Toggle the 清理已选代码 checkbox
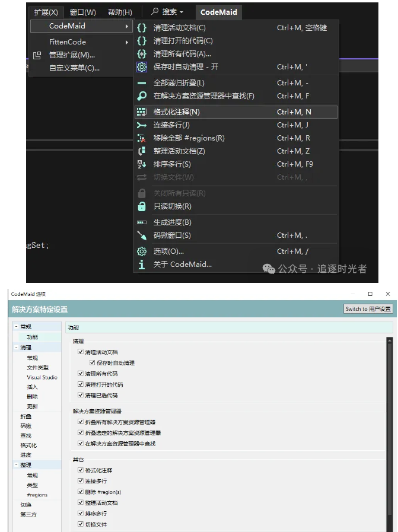The height and width of the screenshot is (532, 398). [81, 395]
